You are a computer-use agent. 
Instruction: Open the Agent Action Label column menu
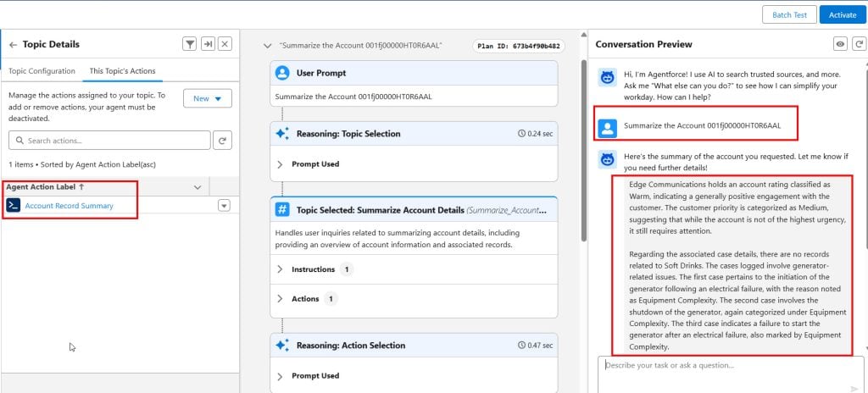197,187
